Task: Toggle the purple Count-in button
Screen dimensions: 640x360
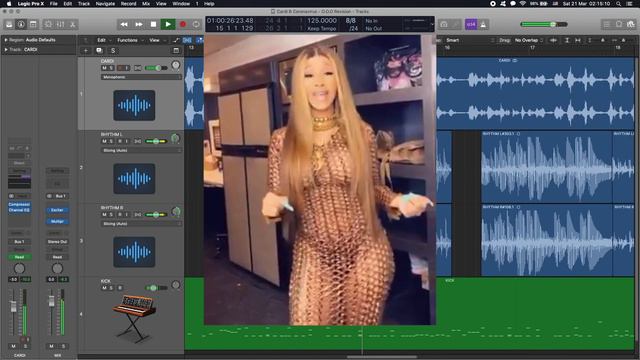Action: [471, 24]
